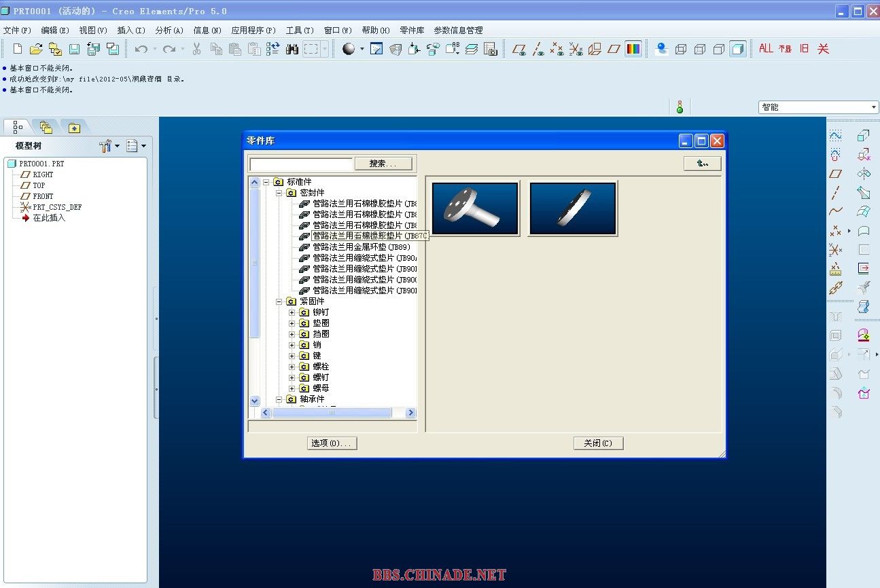Screen dimensions: 880x588
Task: Click the horizontal scrollbar of parts tree
Action: point(332,413)
